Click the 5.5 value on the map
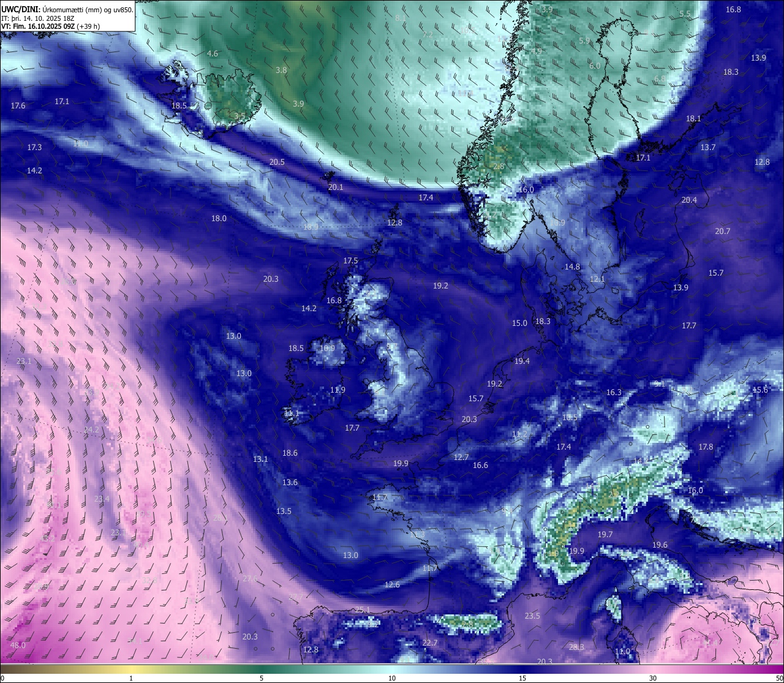This screenshot has width=784, height=683. 685,13
